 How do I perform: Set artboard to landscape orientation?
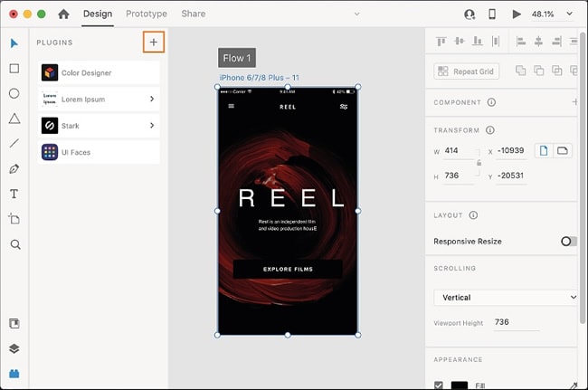[563, 151]
